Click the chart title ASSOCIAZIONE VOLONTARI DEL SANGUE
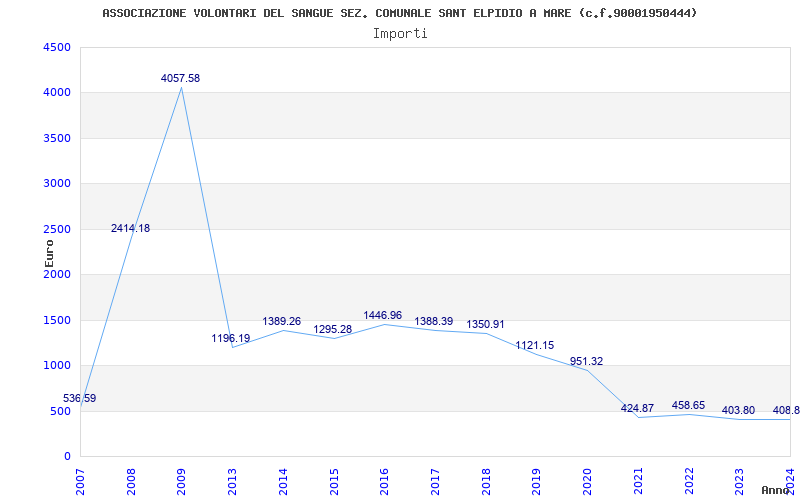This screenshot has width=800, height=500. tap(399, 13)
